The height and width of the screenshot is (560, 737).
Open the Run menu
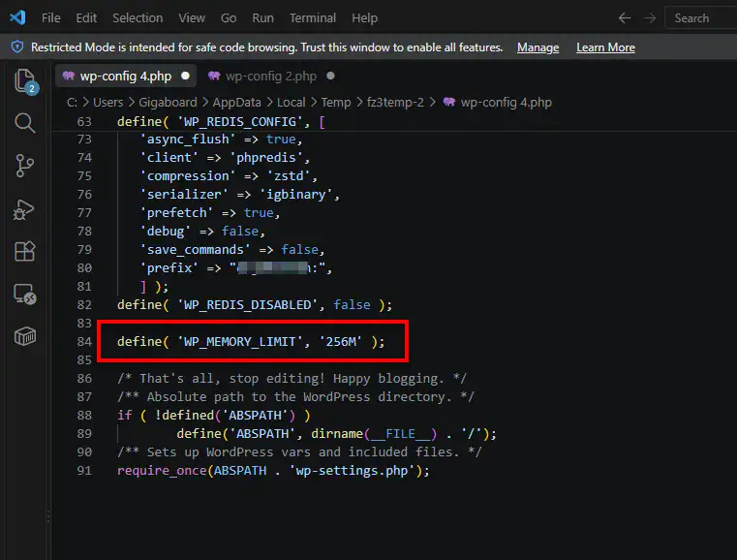[x=262, y=17]
